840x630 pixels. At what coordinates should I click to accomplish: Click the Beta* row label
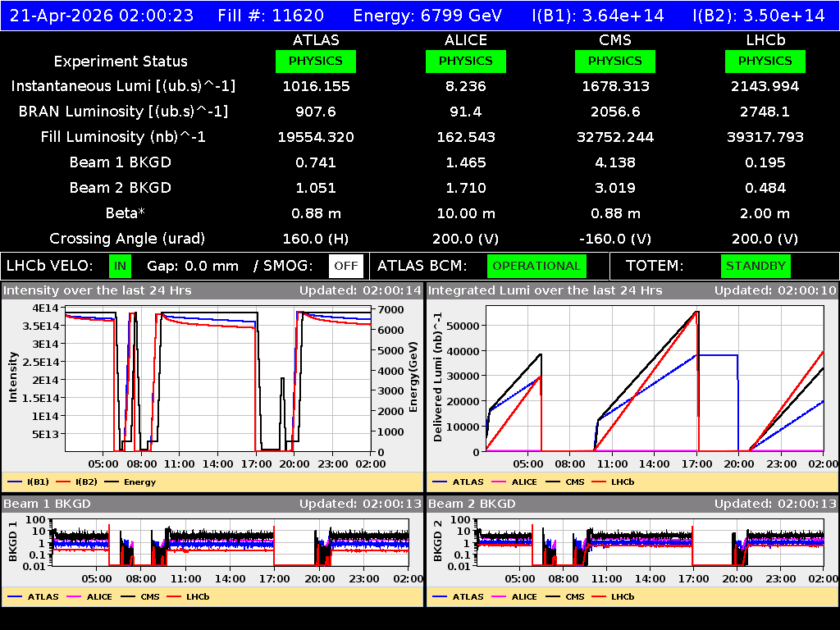[126, 213]
